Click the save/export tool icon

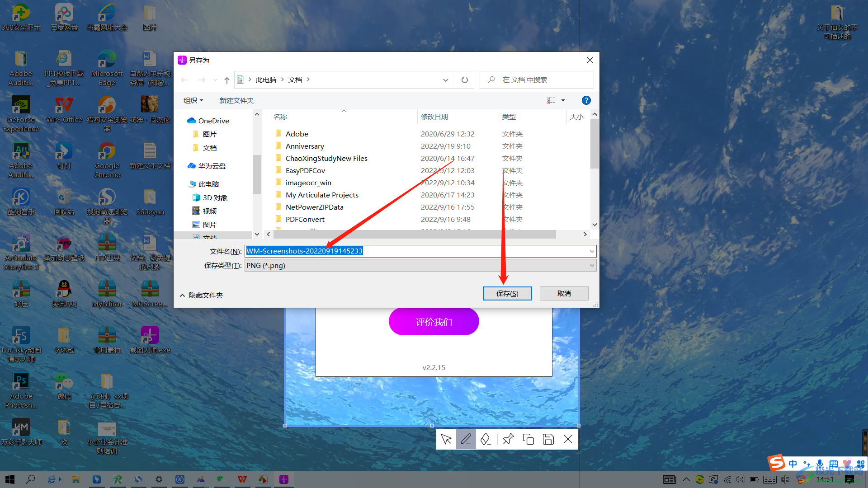(x=548, y=440)
